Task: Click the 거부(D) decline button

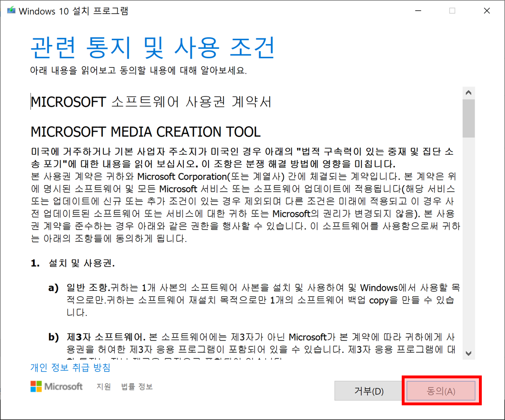Action: [369, 391]
